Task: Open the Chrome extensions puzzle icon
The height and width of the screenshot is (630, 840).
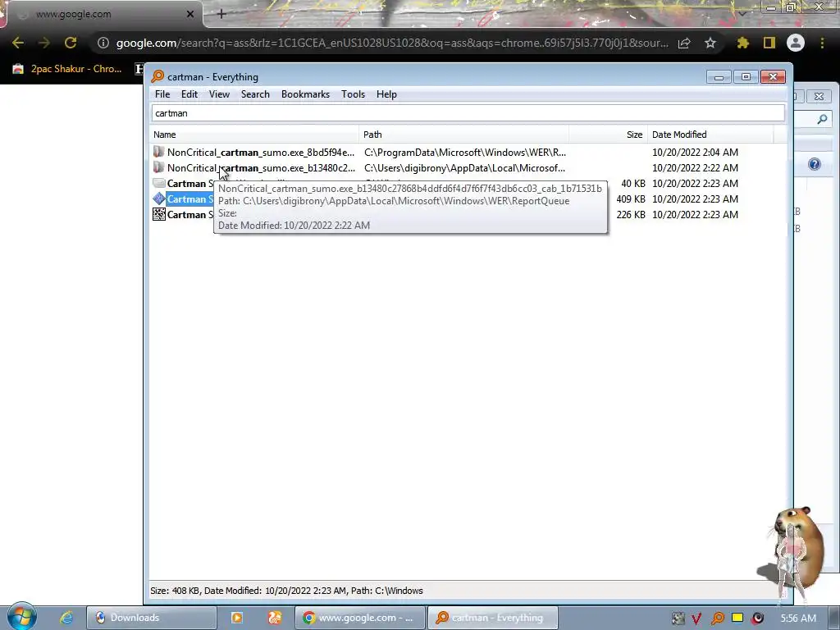Action: tap(742, 43)
